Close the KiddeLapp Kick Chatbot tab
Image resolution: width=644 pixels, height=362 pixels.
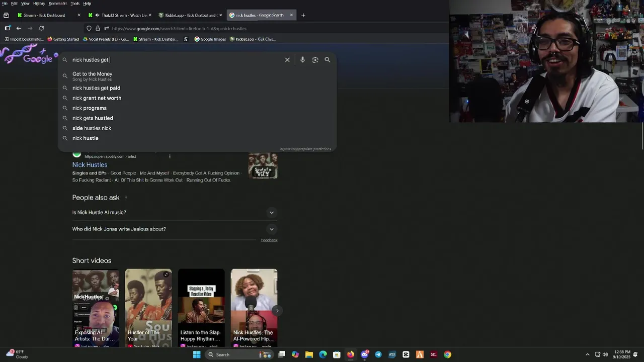pos(220,15)
